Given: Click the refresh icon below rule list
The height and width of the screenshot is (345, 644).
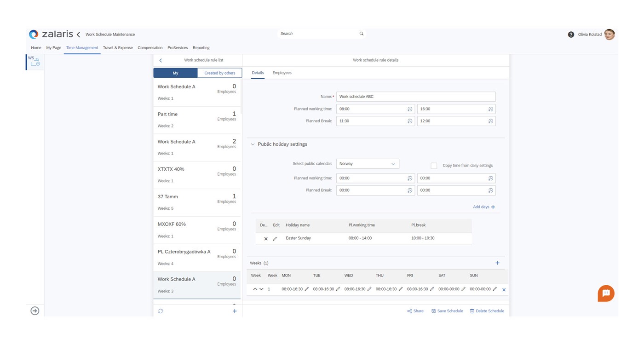Looking at the screenshot, I should click(161, 311).
